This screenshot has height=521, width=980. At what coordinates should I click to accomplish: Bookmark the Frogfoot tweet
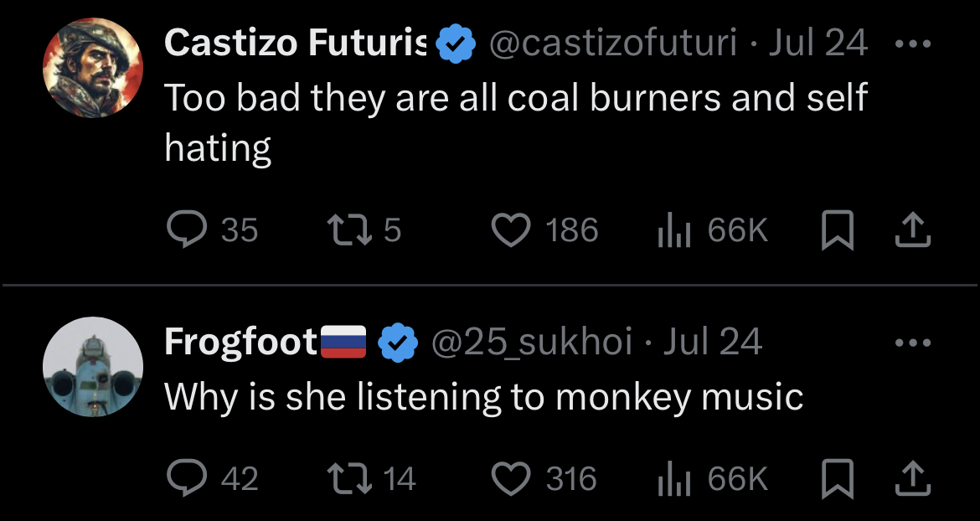pyautogui.click(x=837, y=479)
